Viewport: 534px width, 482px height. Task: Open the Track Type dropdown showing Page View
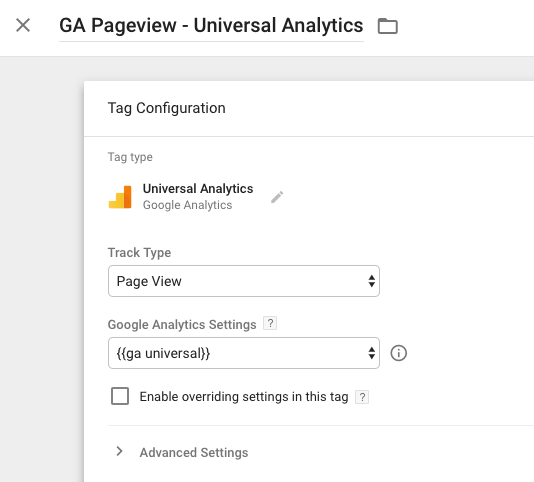coord(244,281)
